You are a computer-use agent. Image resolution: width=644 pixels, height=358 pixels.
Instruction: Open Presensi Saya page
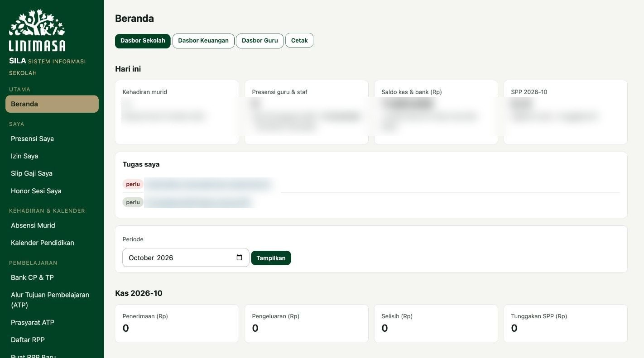tap(52, 139)
